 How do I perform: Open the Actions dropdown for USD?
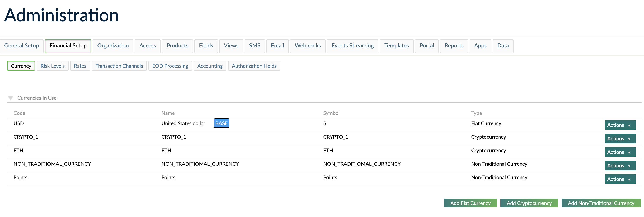[x=620, y=125]
